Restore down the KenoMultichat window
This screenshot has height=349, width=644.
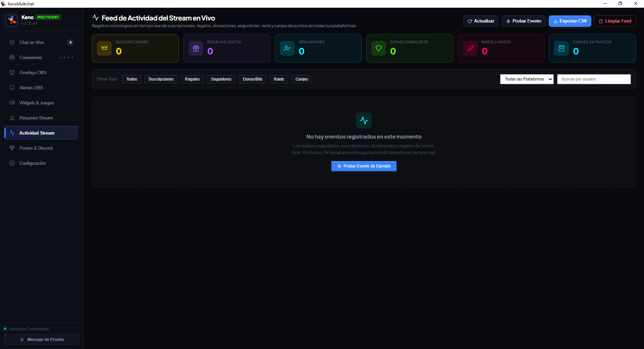click(620, 4)
